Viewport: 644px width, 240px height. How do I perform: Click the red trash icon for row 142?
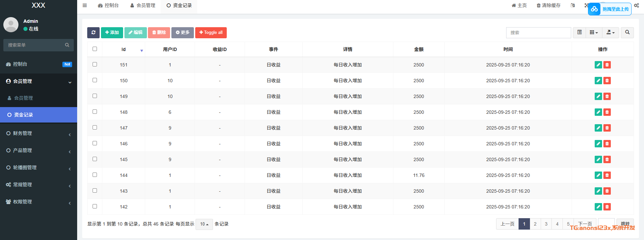[607, 207]
